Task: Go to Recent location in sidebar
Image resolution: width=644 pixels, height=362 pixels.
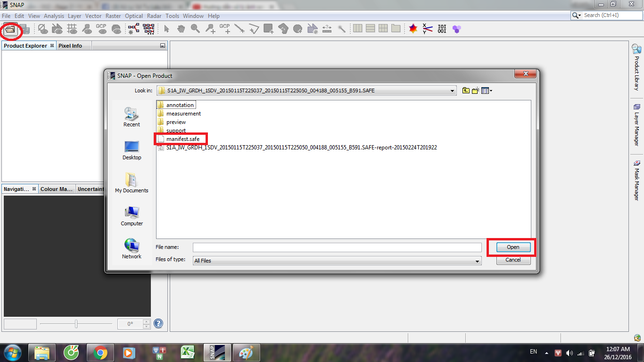Action: tap(132, 117)
